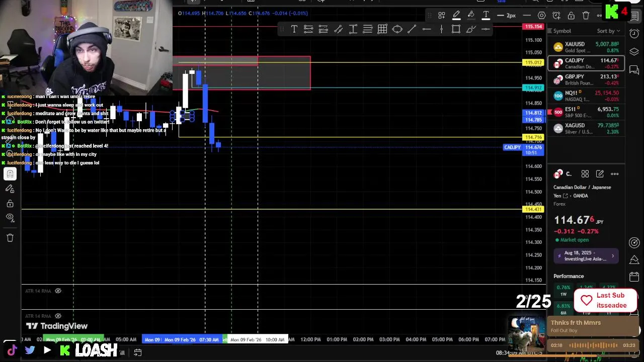Select GBPJPY in the watchlist
This screenshot has width=644, height=362.
click(587, 79)
